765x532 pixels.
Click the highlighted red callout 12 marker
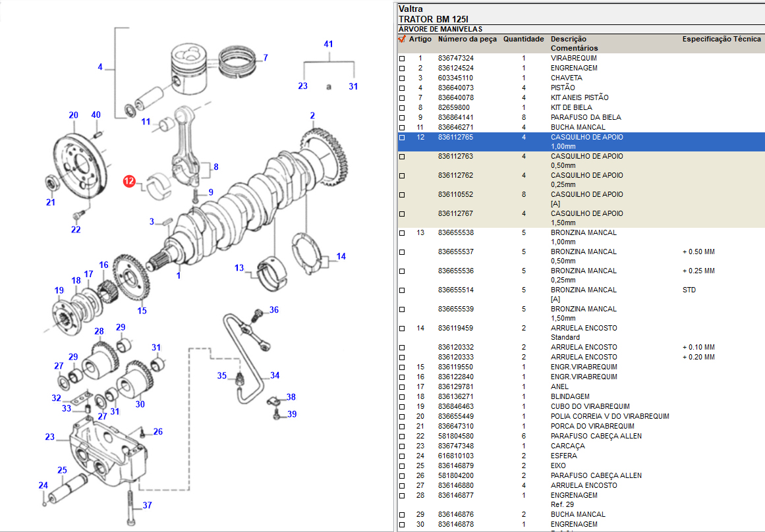tap(129, 181)
